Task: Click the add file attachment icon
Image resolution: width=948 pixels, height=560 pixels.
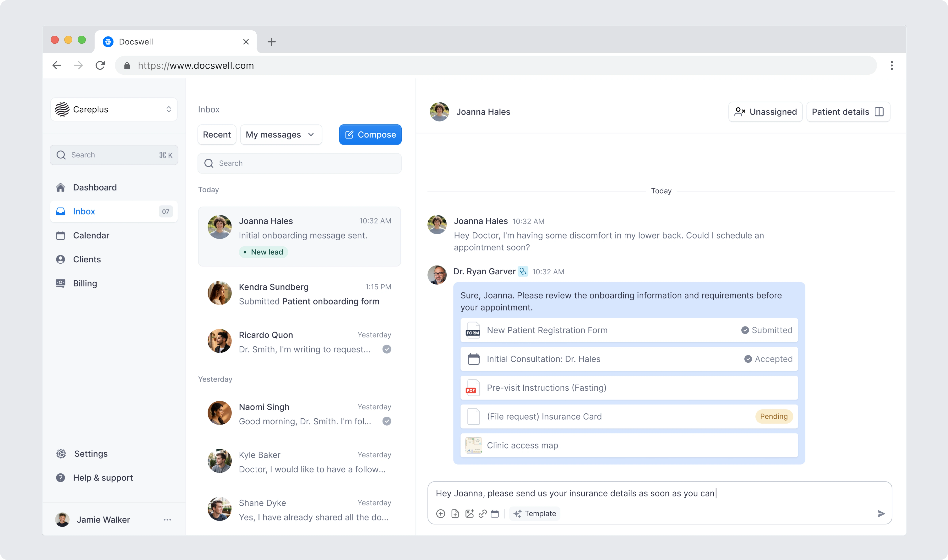Action: 455,514
